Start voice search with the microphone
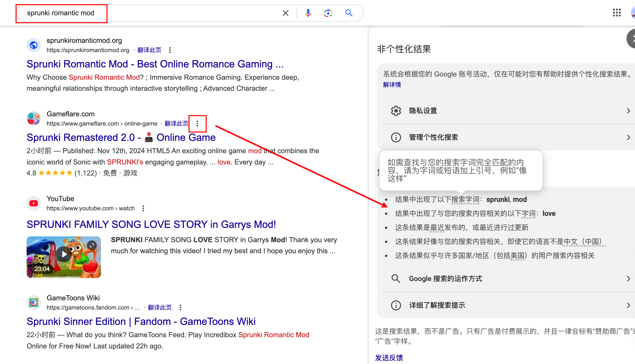This screenshot has width=635, height=364. pos(308,13)
